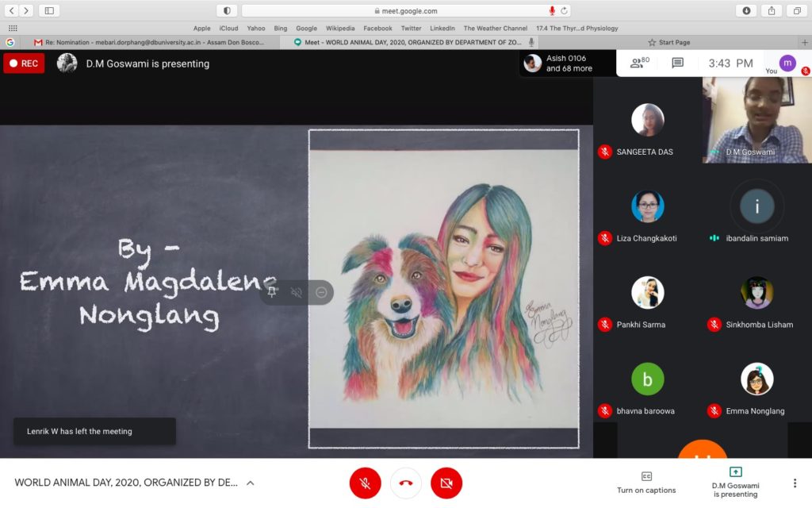The image size is (812, 508).
Task: Leave the call with the hang-up button
Action: pos(406,483)
